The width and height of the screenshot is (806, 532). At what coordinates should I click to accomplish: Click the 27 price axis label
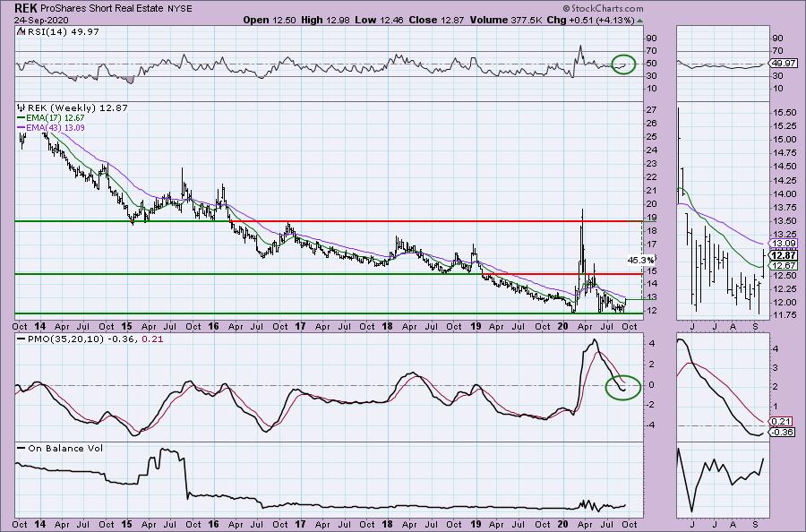click(651, 110)
